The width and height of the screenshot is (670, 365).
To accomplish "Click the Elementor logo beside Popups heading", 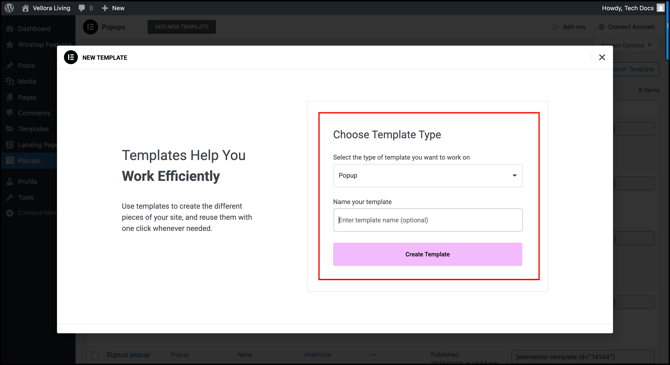I will 90,27.
